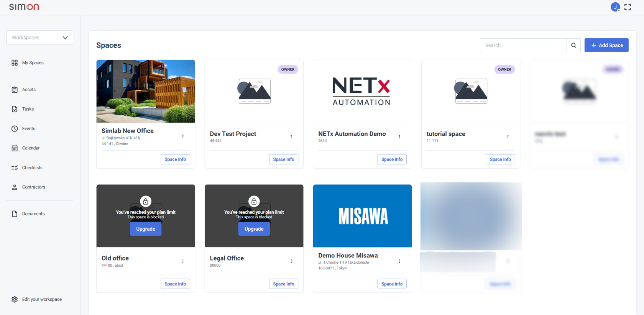Click the Documents file icon
Screen dimensions: 644x315
[x=15, y=214]
